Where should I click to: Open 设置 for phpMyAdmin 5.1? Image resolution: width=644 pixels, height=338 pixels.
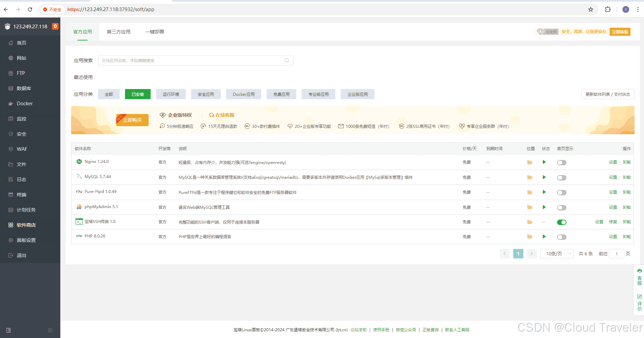[613, 207]
